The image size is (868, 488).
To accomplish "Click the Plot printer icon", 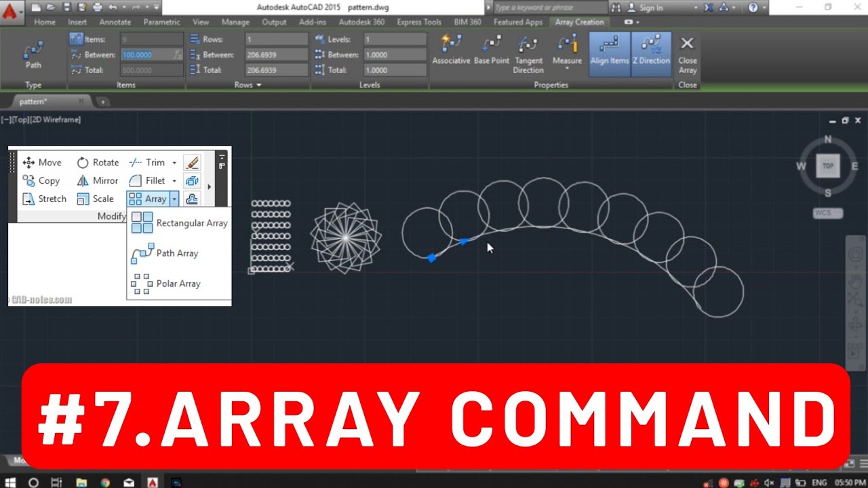I will click(x=97, y=7).
